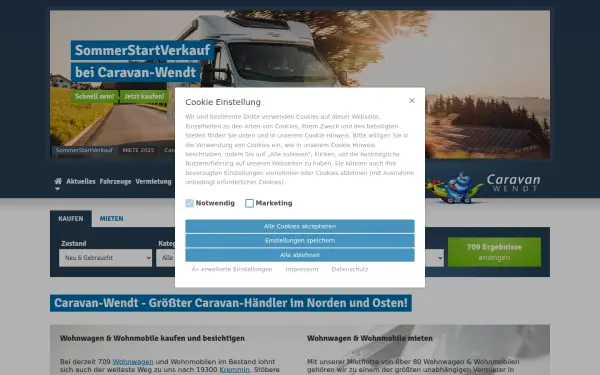The height and width of the screenshot is (375, 600).
Task: Open the Zustand dropdown 'Neu & Gebraucht'
Action: tap(105, 258)
